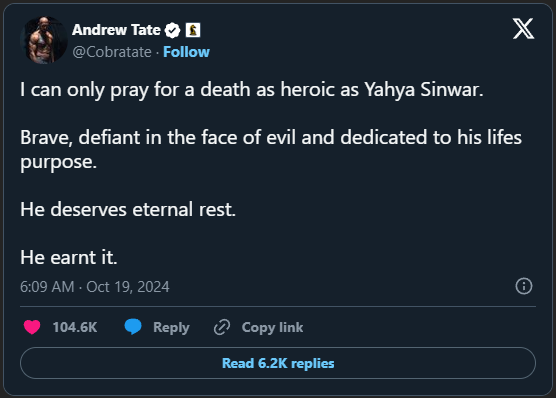Screen dimensions: 556x398
Task: Open Andrew Tate's profile picture
Action: tap(44, 40)
